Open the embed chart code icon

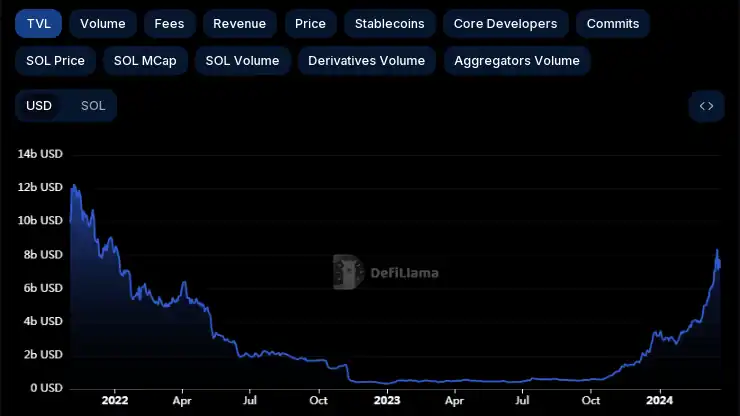click(x=706, y=106)
